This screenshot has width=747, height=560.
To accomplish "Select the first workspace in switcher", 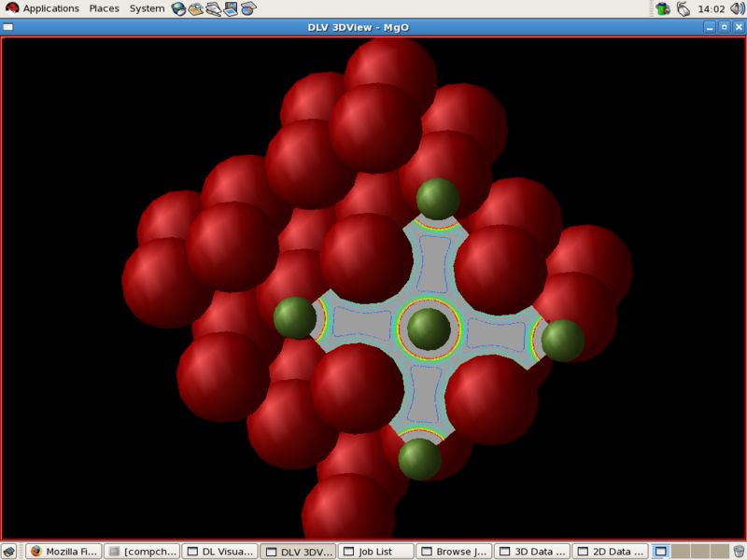I will point(661,552).
